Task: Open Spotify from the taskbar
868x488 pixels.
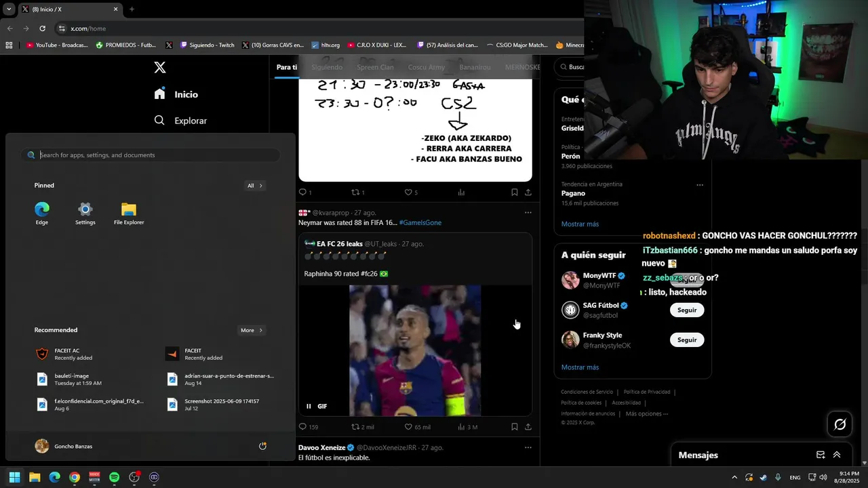Action: (x=114, y=477)
